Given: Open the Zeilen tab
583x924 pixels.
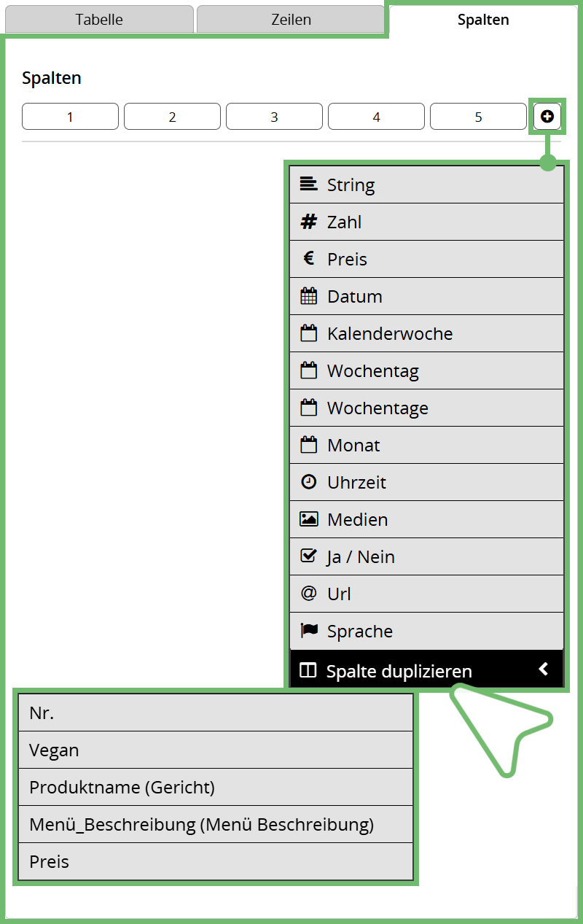Looking at the screenshot, I should [290, 20].
